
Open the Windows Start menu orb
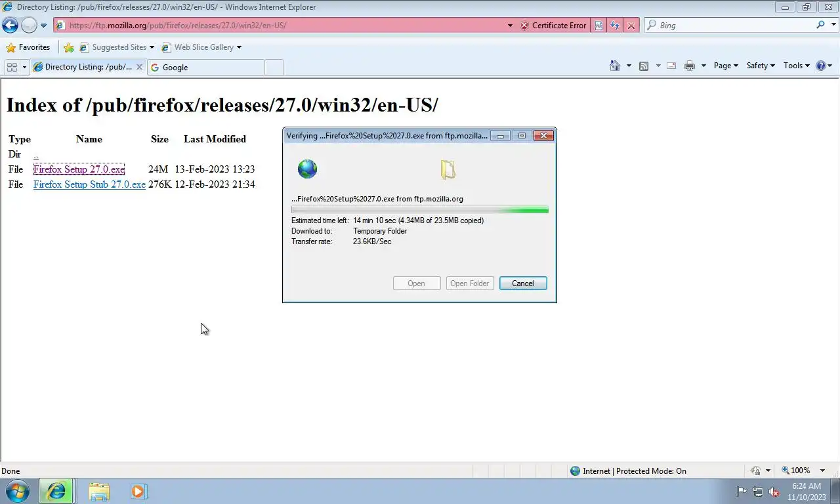click(18, 491)
